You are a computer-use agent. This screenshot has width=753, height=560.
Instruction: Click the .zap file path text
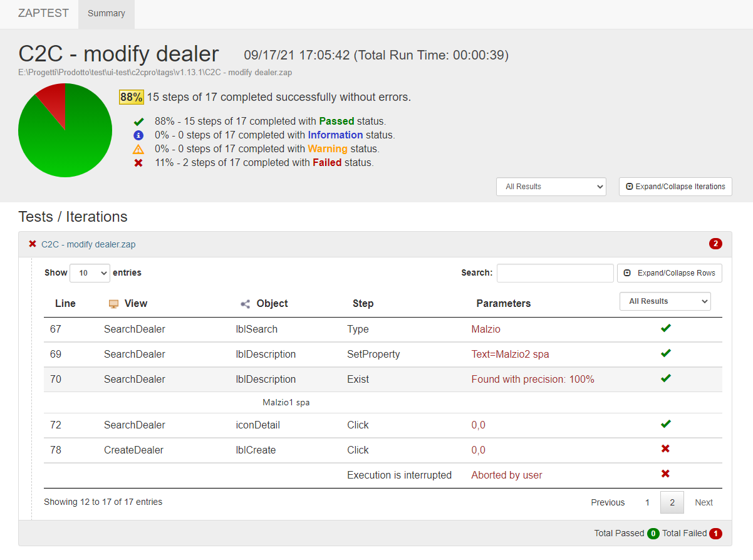click(155, 73)
